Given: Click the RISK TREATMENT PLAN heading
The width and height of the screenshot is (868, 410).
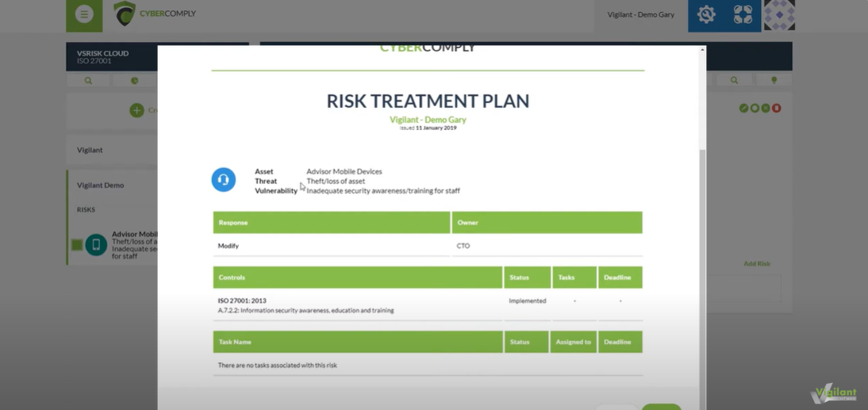Looking at the screenshot, I should (x=428, y=102).
